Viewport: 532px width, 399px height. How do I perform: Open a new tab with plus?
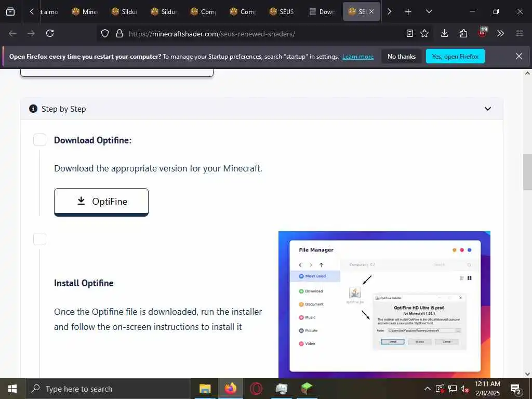tap(408, 12)
